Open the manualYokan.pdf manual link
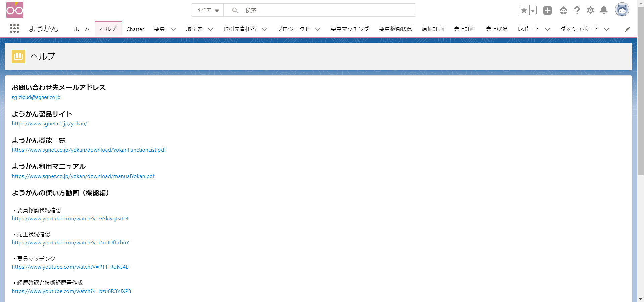This screenshot has width=644, height=302. [83, 176]
